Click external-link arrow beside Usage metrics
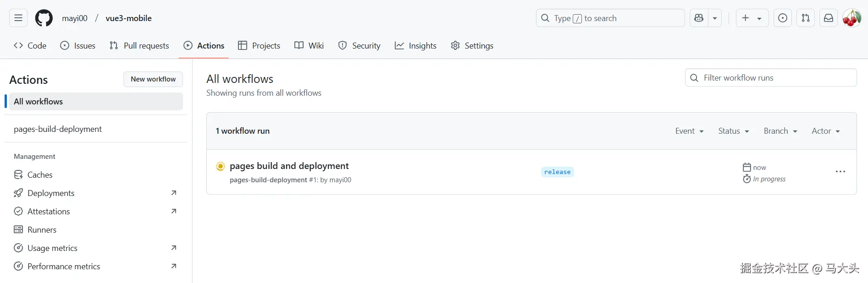The image size is (868, 283). pyautogui.click(x=174, y=248)
